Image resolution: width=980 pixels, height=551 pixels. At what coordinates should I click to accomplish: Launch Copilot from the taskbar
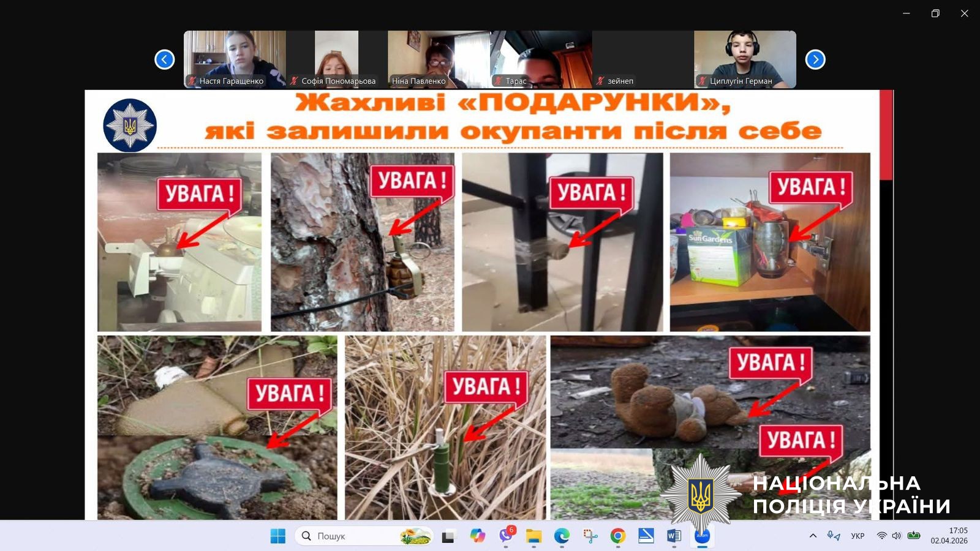pyautogui.click(x=477, y=536)
